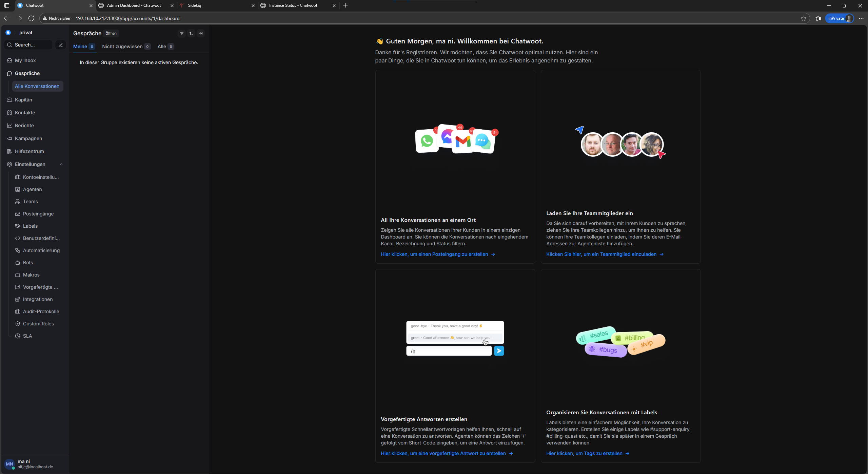Viewport: 868px width, 474px height.
Task: Click the compose new message pencil icon
Action: click(x=61, y=45)
